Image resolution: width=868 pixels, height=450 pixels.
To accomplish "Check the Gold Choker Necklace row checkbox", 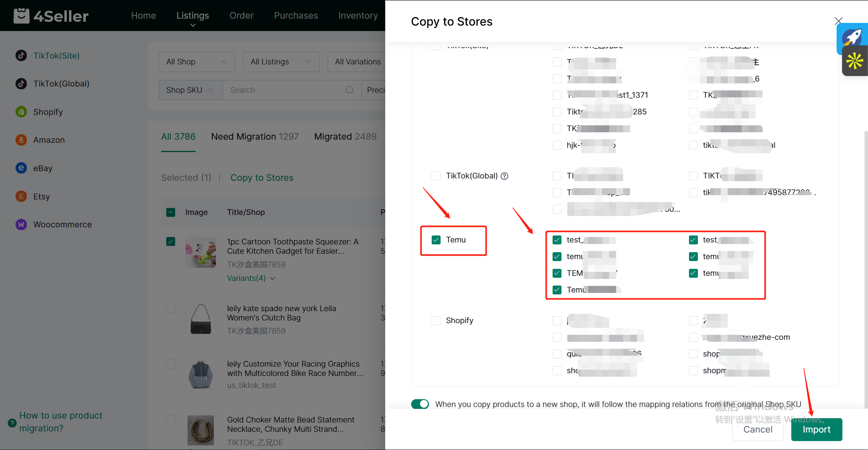I will 170,420.
